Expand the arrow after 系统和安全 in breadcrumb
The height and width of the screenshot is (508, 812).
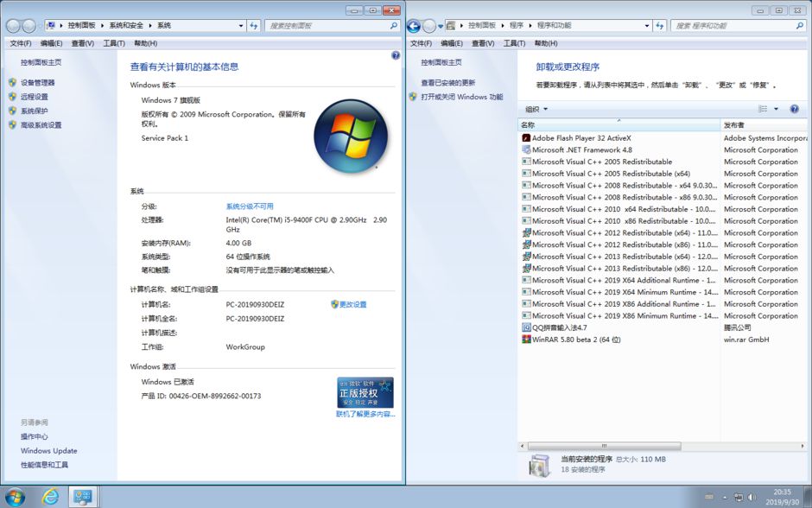click(x=150, y=25)
